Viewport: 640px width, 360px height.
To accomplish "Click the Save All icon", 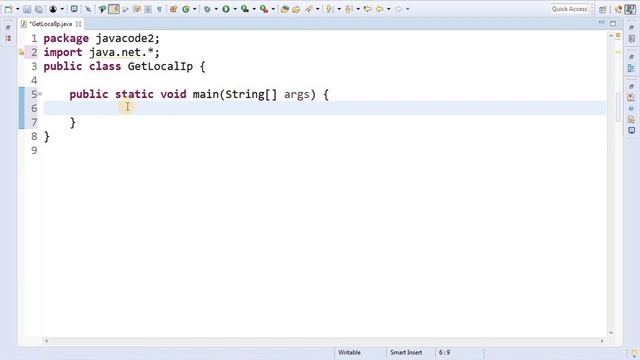I will (39, 9).
